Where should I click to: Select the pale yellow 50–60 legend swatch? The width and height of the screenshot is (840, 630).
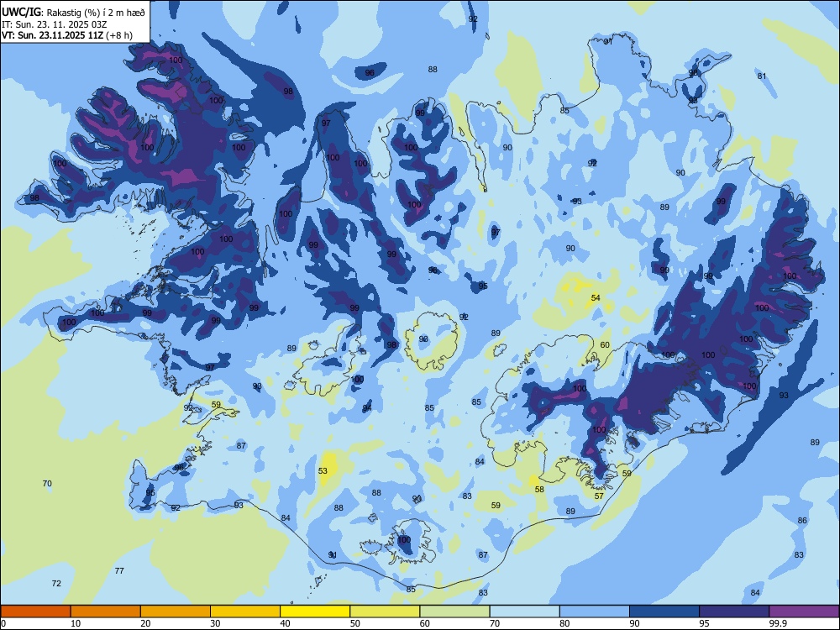coord(385,612)
